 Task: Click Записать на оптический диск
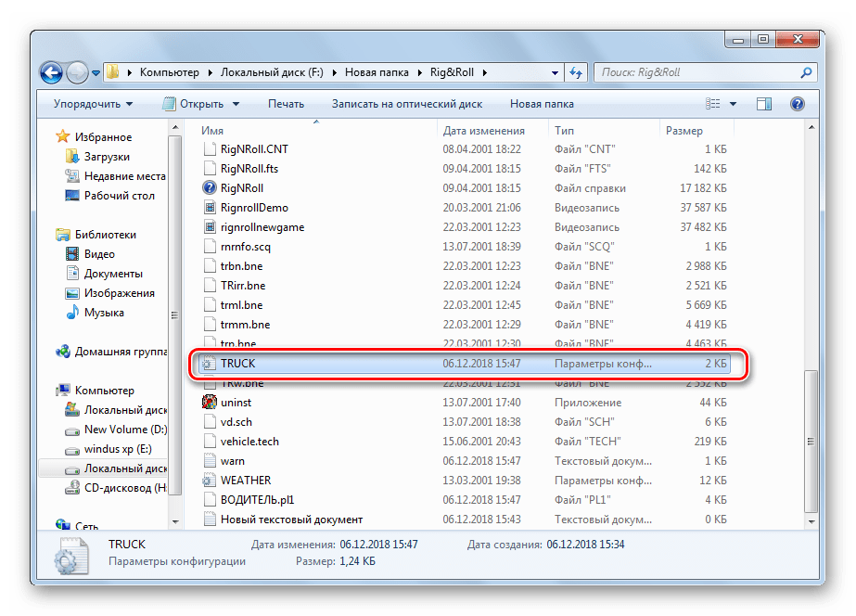pos(407,104)
